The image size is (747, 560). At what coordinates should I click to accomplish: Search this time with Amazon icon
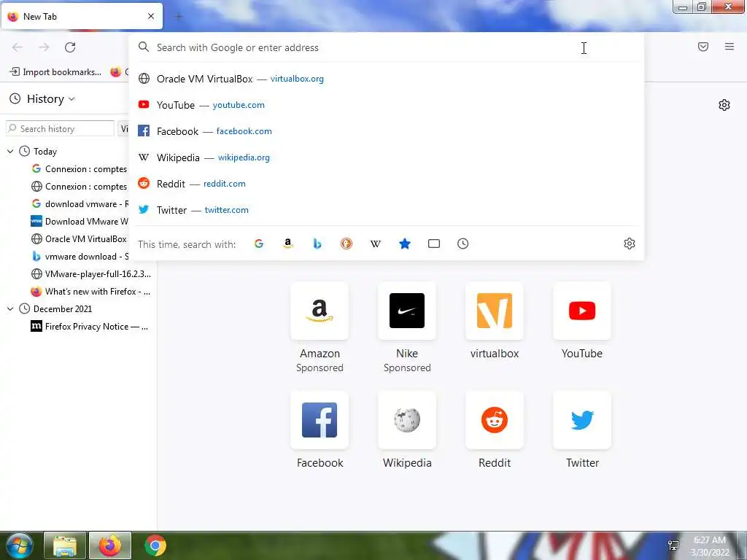pos(287,244)
